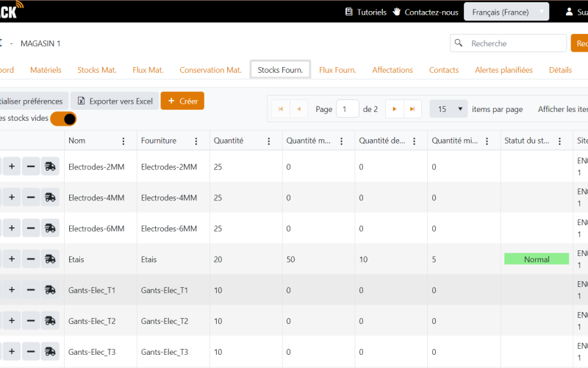Screen dimensions: 588x368
Task: Add stock to Etais row
Action: pyautogui.click(x=12, y=259)
